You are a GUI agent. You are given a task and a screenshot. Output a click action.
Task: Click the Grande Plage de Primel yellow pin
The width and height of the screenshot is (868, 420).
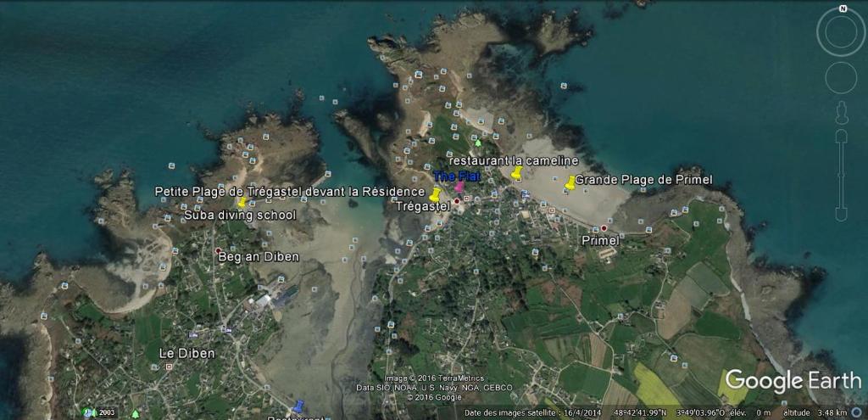[570, 182]
